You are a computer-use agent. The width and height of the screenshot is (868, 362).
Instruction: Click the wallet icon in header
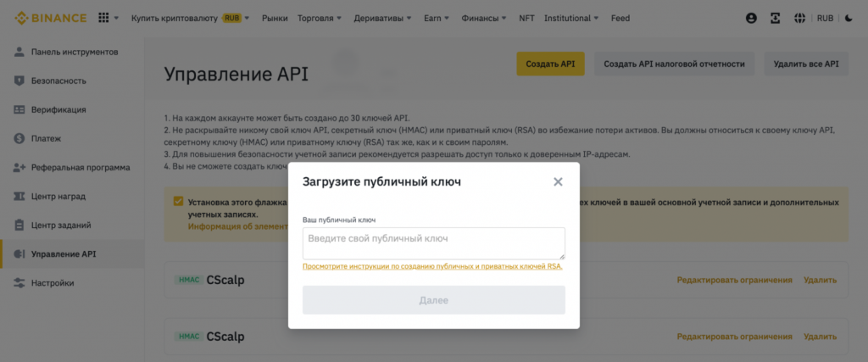(775, 18)
